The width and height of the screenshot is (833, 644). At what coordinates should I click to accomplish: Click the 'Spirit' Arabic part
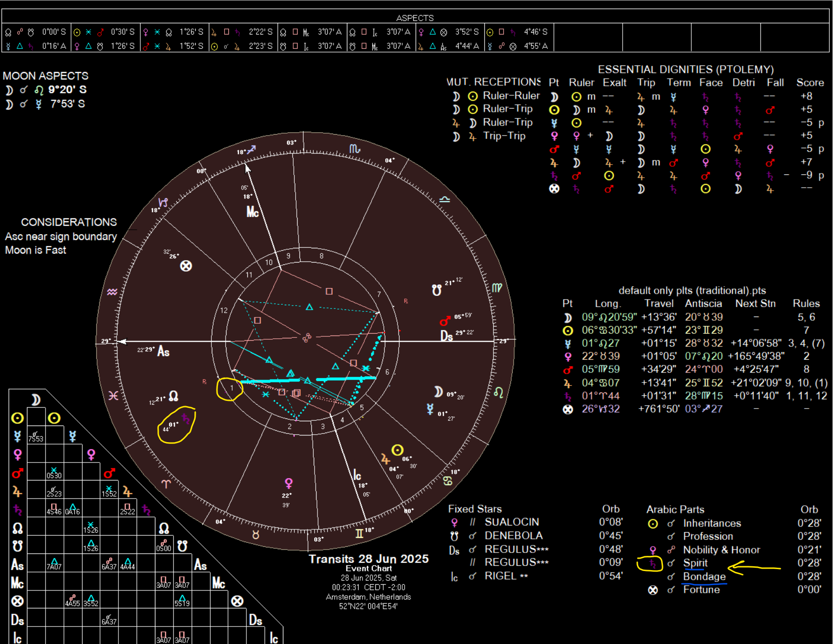695,563
